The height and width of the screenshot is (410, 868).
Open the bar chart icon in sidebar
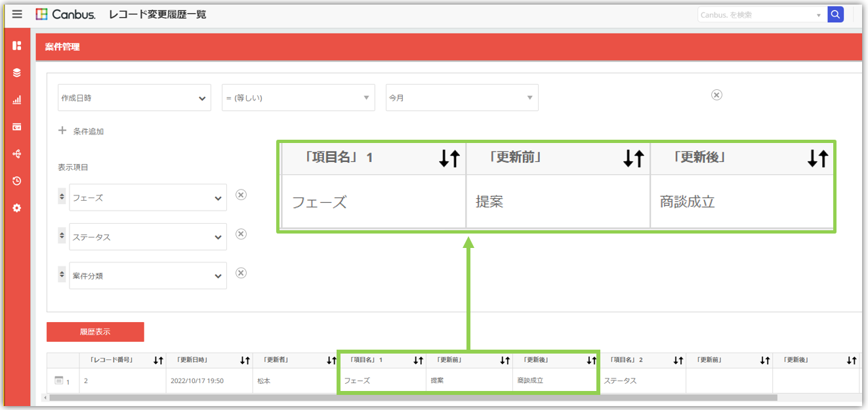pyautogui.click(x=17, y=100)
